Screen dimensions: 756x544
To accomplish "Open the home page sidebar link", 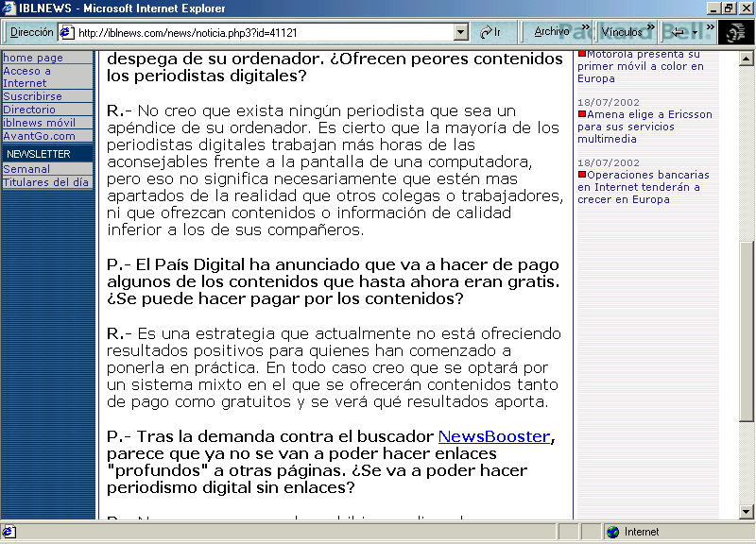I will pyautogui.click(x=33, y=58).
